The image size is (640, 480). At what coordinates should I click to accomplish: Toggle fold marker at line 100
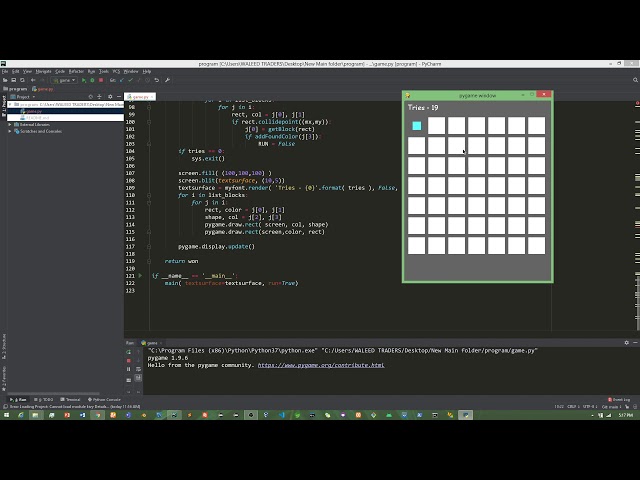tap(149, 122)
